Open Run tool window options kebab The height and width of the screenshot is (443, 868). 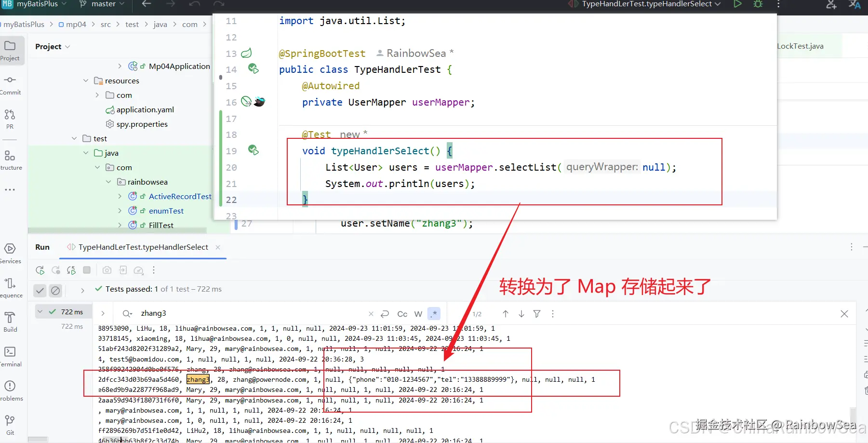[852, 247]
